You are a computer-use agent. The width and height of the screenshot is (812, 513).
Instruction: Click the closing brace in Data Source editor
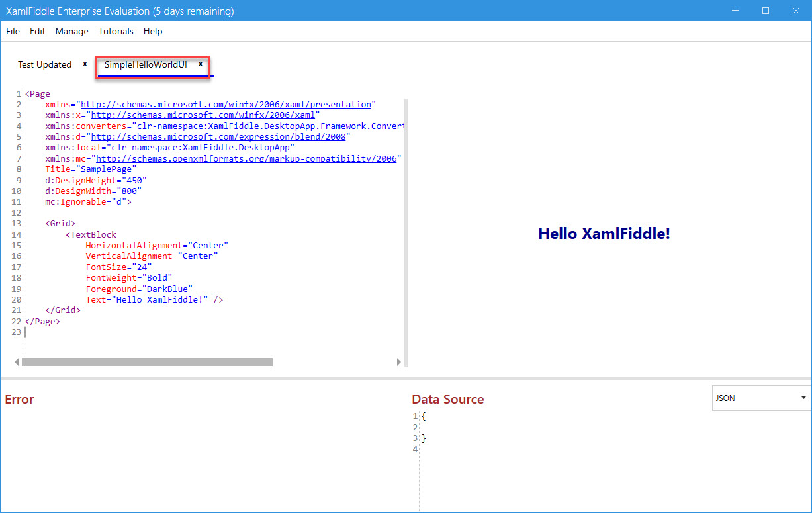coord(424,438)
